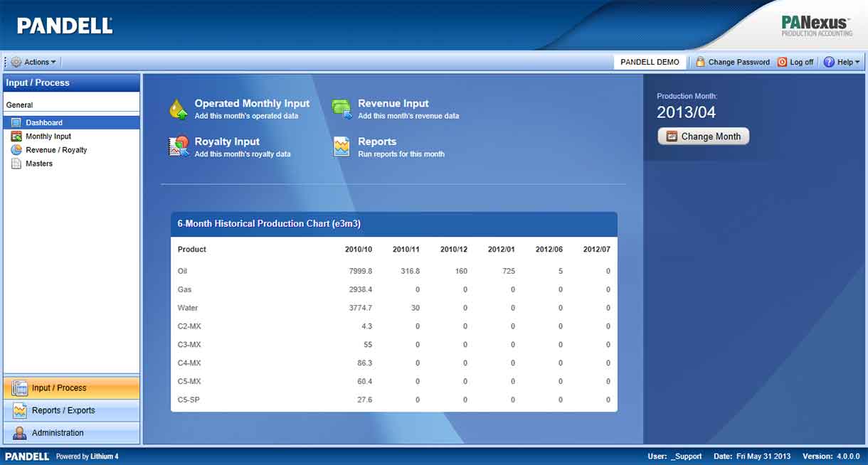Click the Revenue Input icon
Image resolution: width=868 pixels, height=465 pixels.
click(x=342, y=109)
